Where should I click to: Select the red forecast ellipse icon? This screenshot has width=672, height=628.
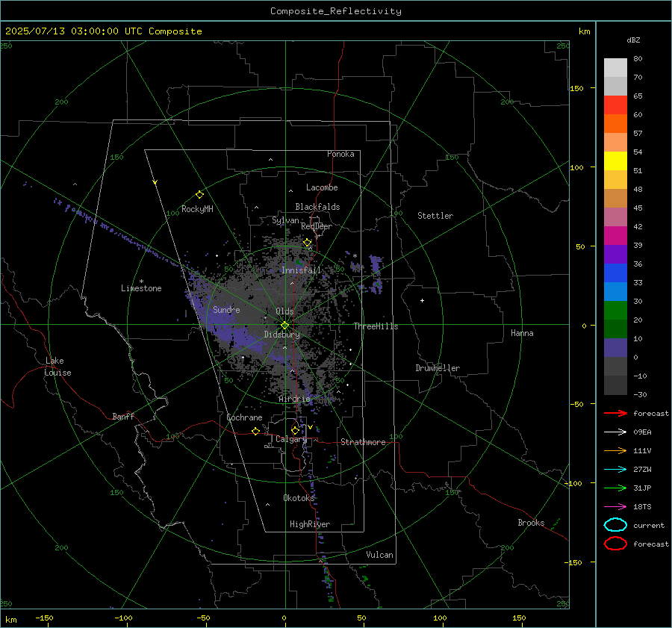click(x=615, y=544)
